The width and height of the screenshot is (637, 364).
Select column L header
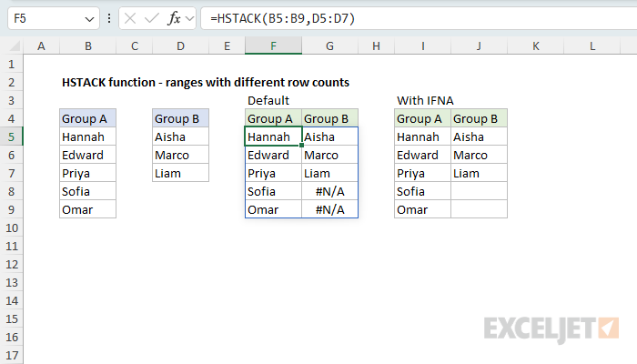click(x=591, y=45)
